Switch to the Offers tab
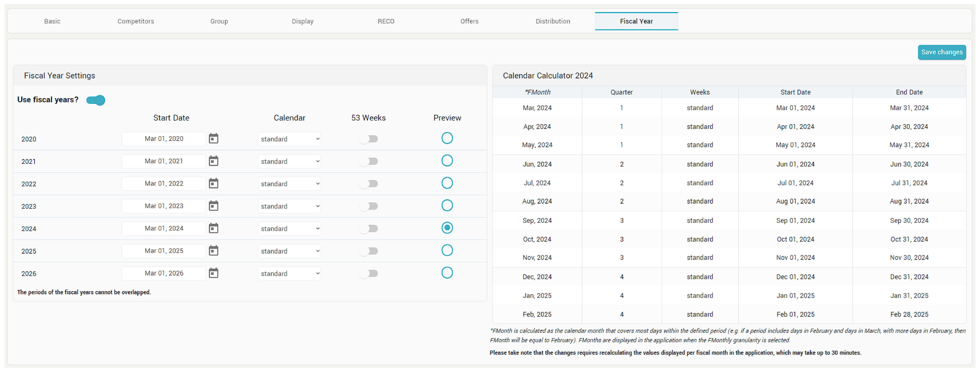The height and width of the screenshot is (372, 980). click(x=469, y=21)
